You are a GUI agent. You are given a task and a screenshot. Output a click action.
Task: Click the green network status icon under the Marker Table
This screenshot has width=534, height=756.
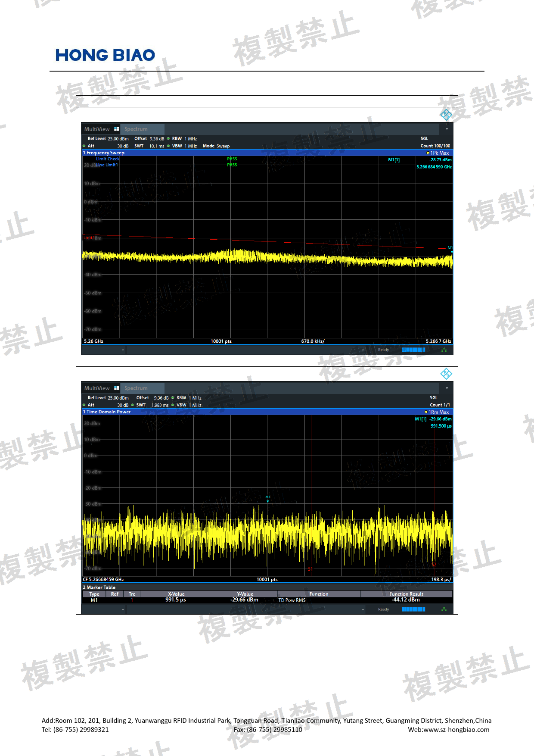click(444, 609)
